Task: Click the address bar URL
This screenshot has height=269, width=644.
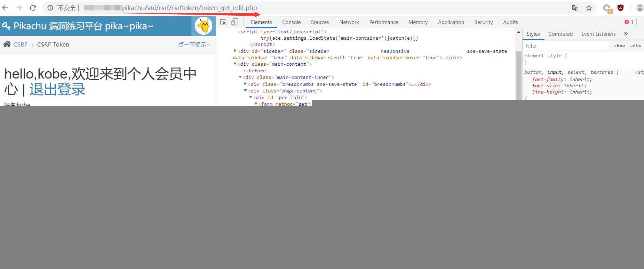Action: (x=189, y=8)
